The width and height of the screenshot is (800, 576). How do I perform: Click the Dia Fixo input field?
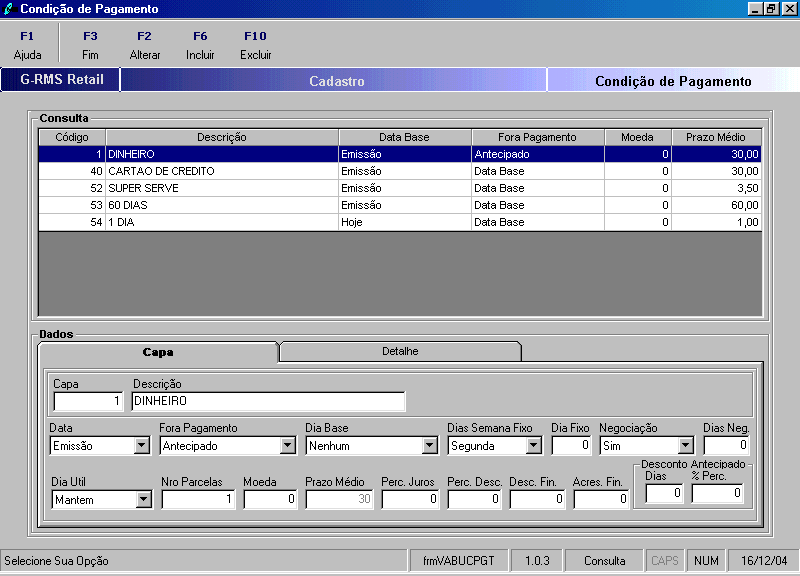[x=571, y=445]
